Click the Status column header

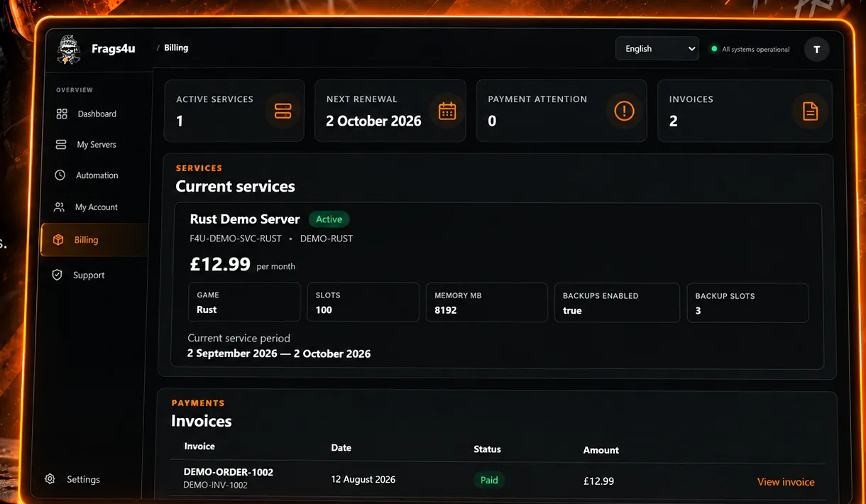487,449
